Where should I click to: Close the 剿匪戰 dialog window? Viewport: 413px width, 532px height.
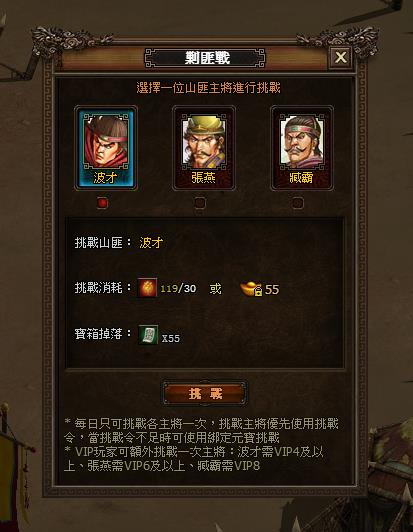(x=340, y=57)
